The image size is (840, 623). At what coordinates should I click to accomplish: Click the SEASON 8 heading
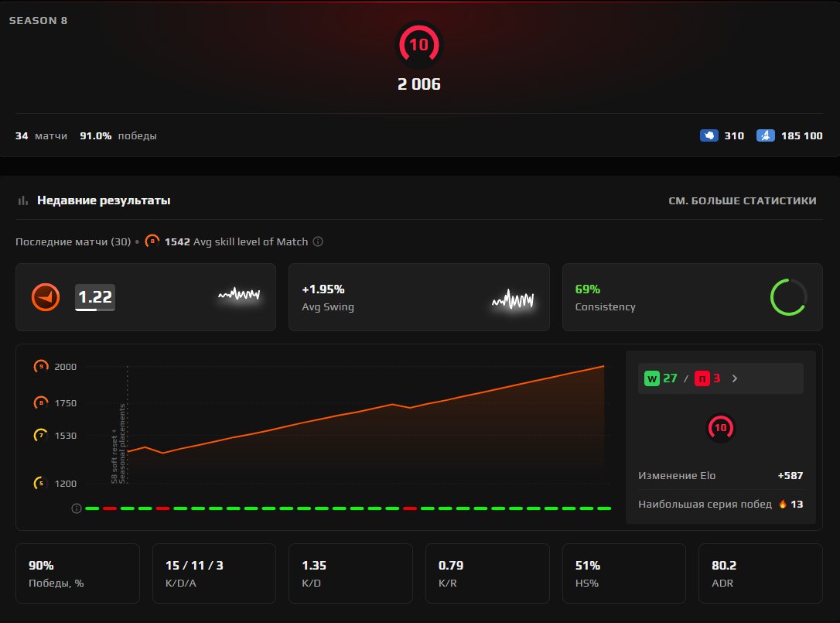[38, 20]
